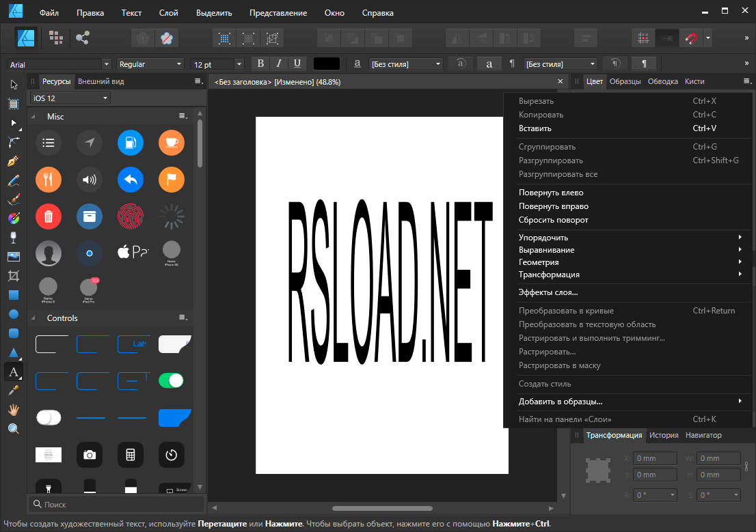Click the green toggle switch asset
The width and height of the screenshot is (756, 532).
(x=171, y=380)
